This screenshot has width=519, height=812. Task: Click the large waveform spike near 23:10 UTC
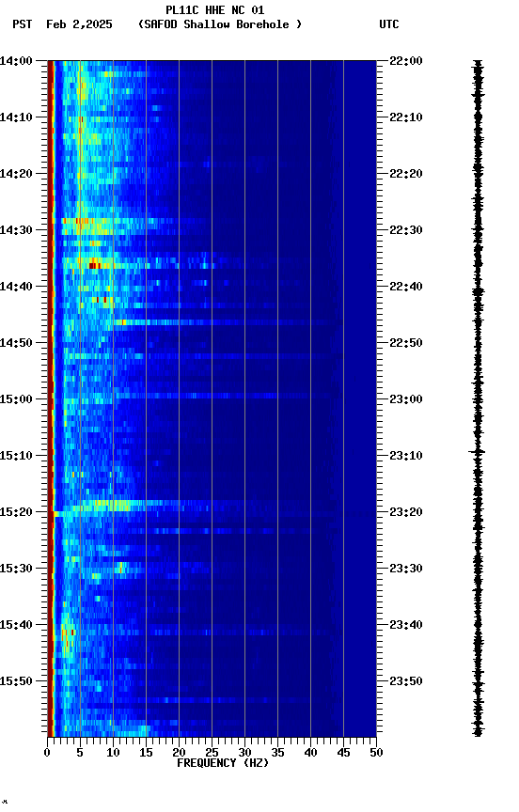click(477, 452)
